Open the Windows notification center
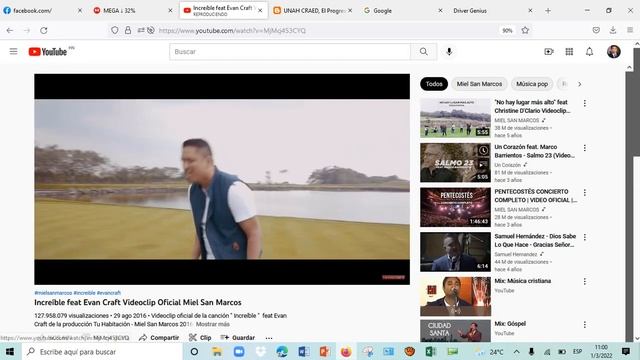Viewport: 640px width, 360px height. point(625,351)
